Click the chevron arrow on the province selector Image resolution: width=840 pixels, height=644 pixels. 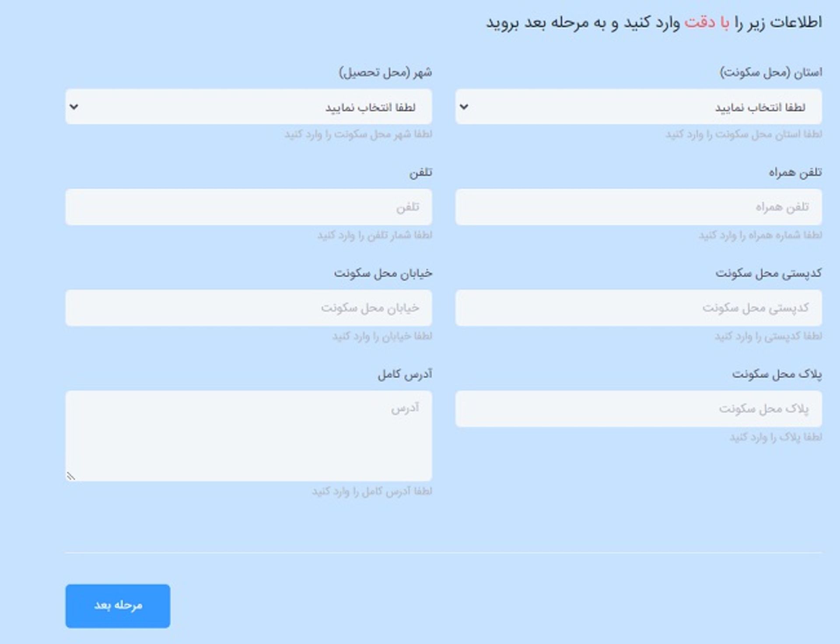click(464, 106)
